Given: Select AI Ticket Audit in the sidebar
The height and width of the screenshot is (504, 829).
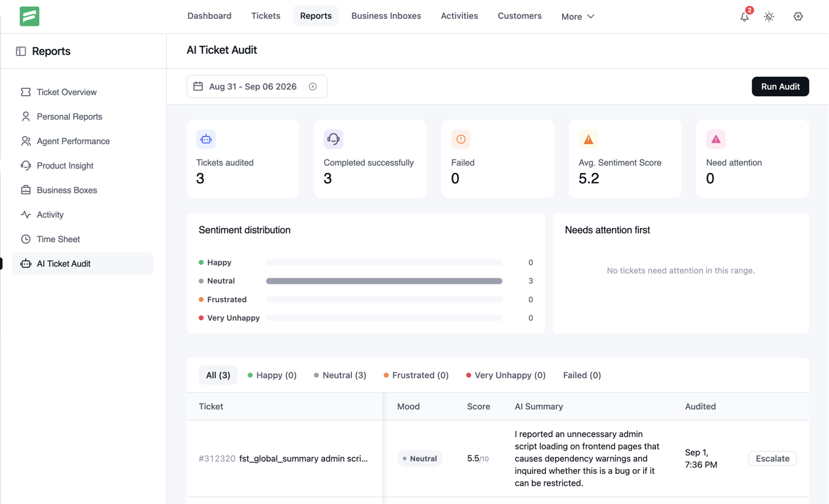Looking at the screenshot, I should [x=83, y=264].
